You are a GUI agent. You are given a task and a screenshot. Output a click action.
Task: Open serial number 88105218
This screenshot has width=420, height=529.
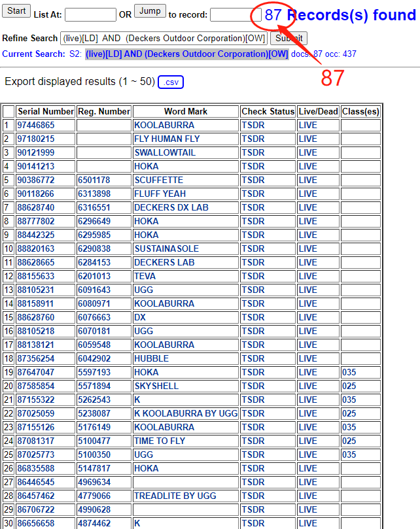(36, 331)
